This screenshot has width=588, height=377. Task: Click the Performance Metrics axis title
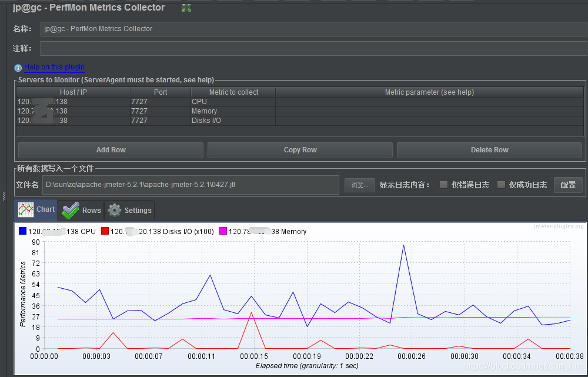(23, 294)
